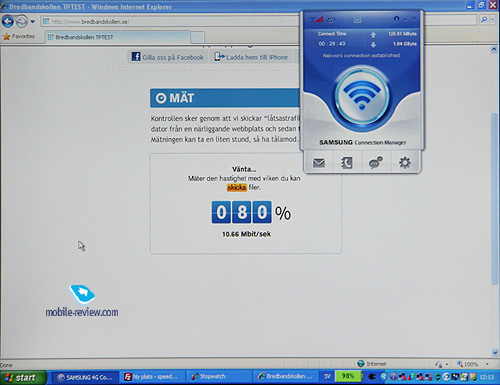The height and width of the screenshot is (385, 500).
Task: Click the page scroll up arrow
Action: [x=494, y=50]
